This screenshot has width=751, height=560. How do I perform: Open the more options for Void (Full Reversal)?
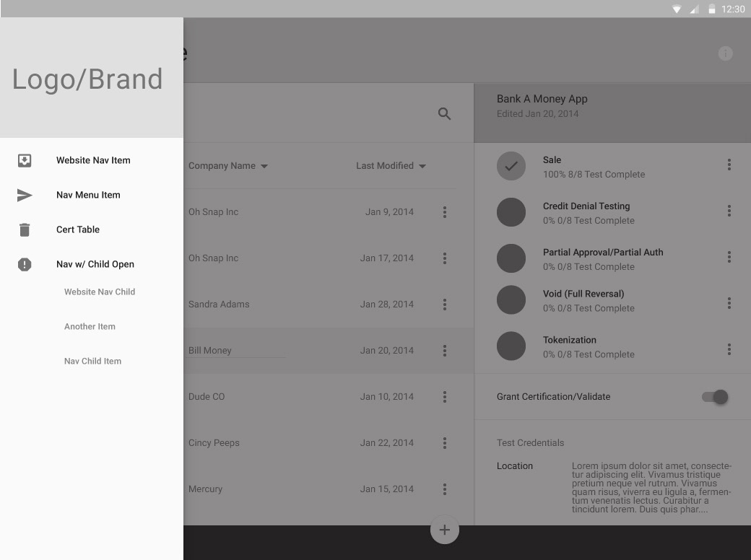(729, 303)
